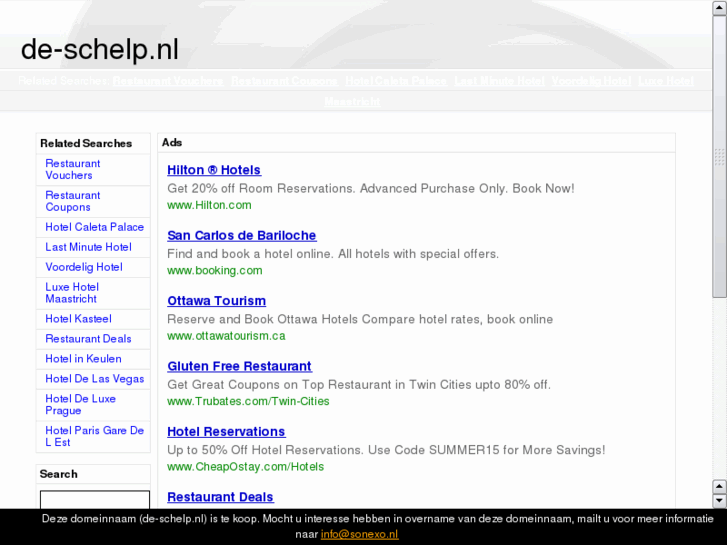Visit www.Trubates.com/Twin-Cities URL
Image resolution: width=727 pixels, height=545 pixels.
tap(248, 401)
